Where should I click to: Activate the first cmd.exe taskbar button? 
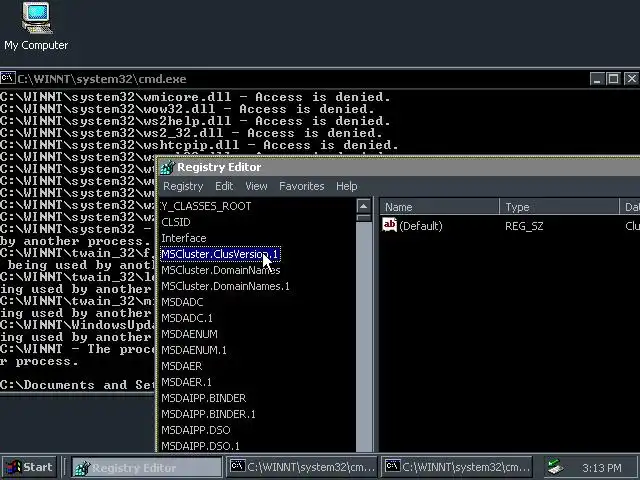[x=303, y=467]
